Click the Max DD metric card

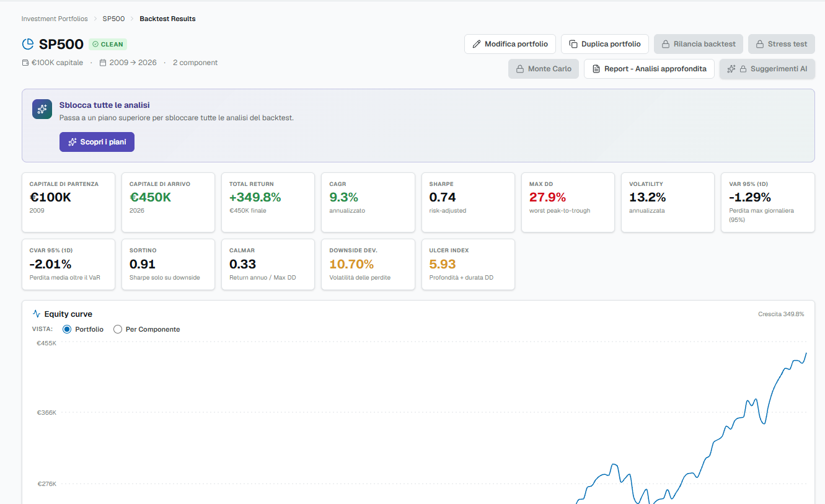568,203
